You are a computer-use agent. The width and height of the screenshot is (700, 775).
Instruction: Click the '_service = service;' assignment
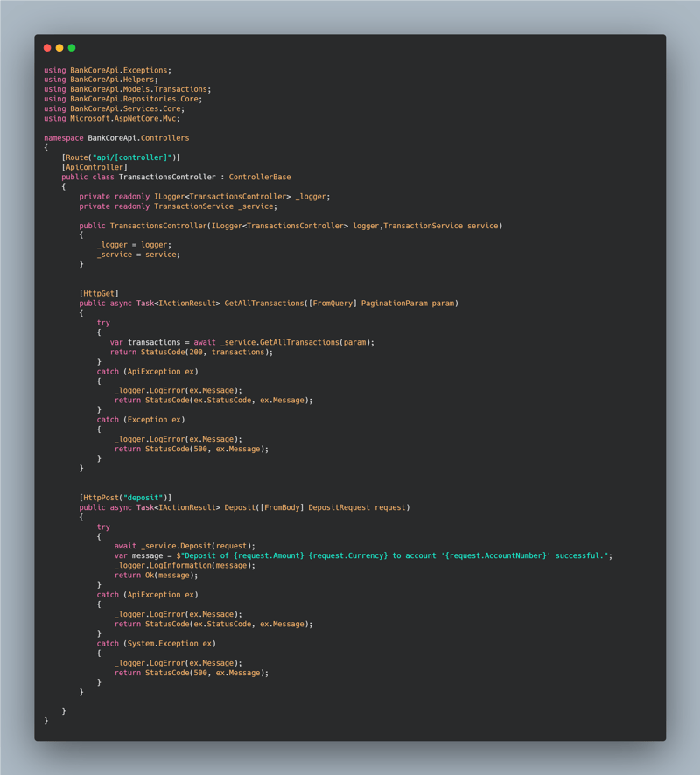(138, 255)
